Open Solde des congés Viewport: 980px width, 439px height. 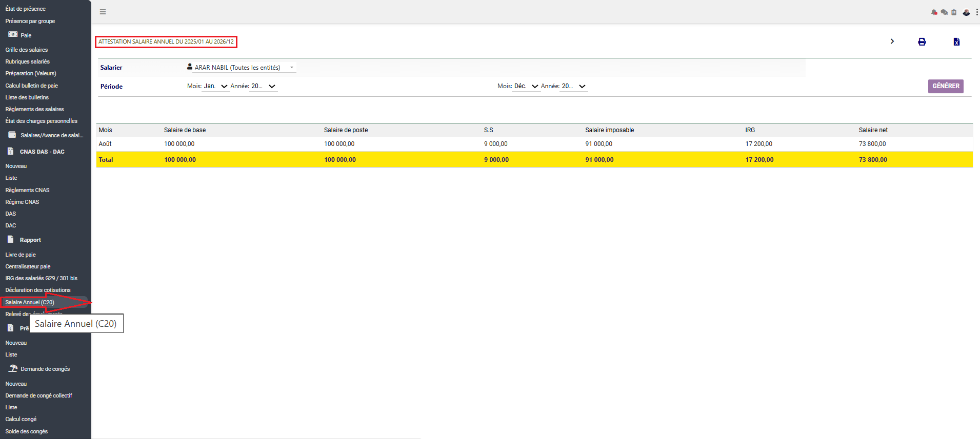click(x=27, y=431)
